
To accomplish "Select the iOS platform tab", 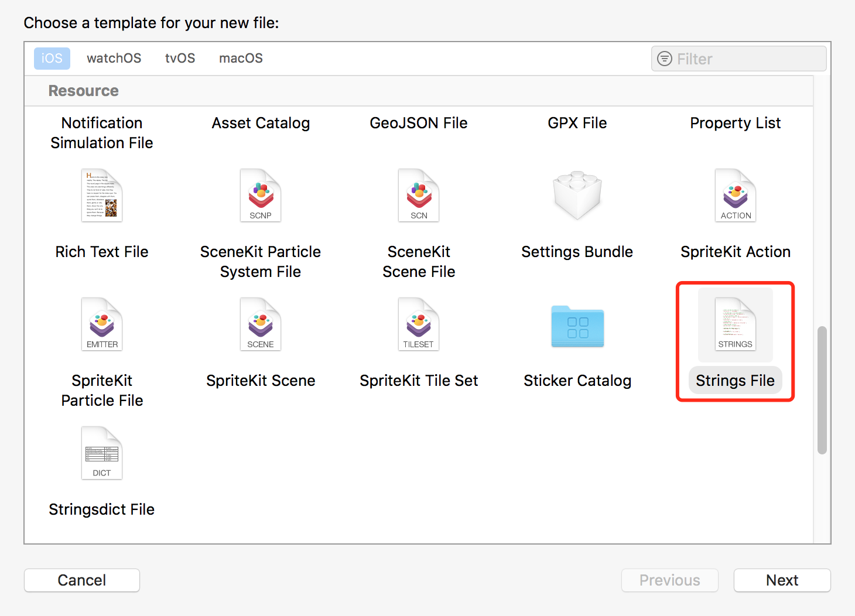I will point(52,59).
